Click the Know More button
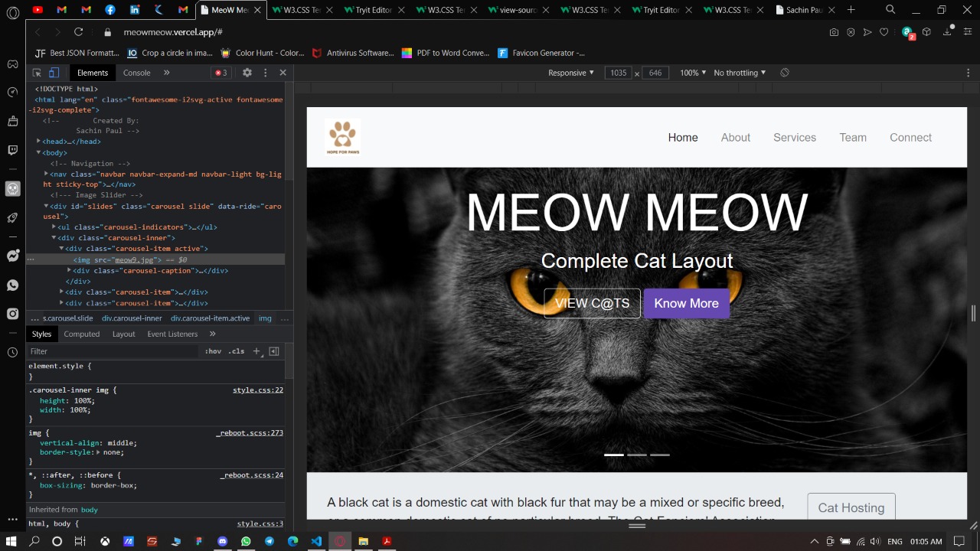The width and height of the screenshot is (980, 551). click(687, 303)
